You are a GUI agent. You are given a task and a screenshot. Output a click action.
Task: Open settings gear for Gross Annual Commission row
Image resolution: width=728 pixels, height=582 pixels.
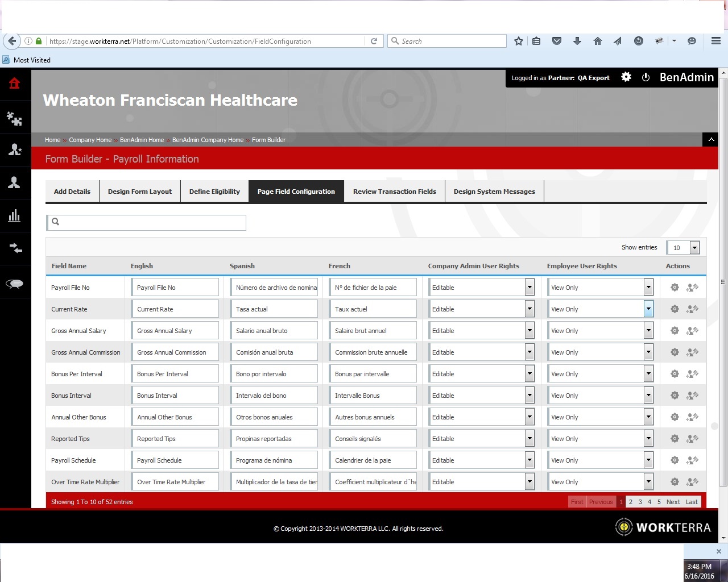(675, 352)
